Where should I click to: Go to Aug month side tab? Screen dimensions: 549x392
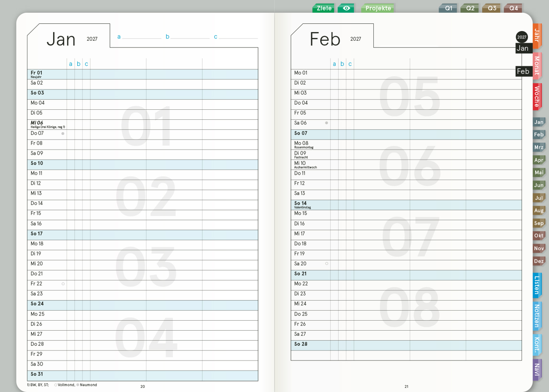point(539,210)
